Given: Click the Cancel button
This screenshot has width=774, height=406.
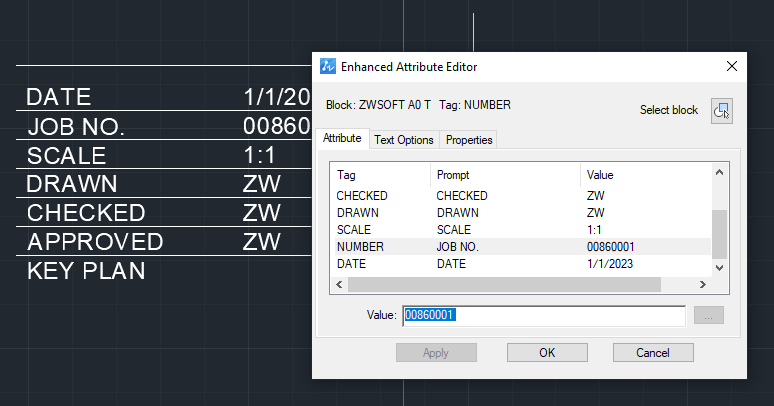Looking at the screenshot, I should point(653,353).
